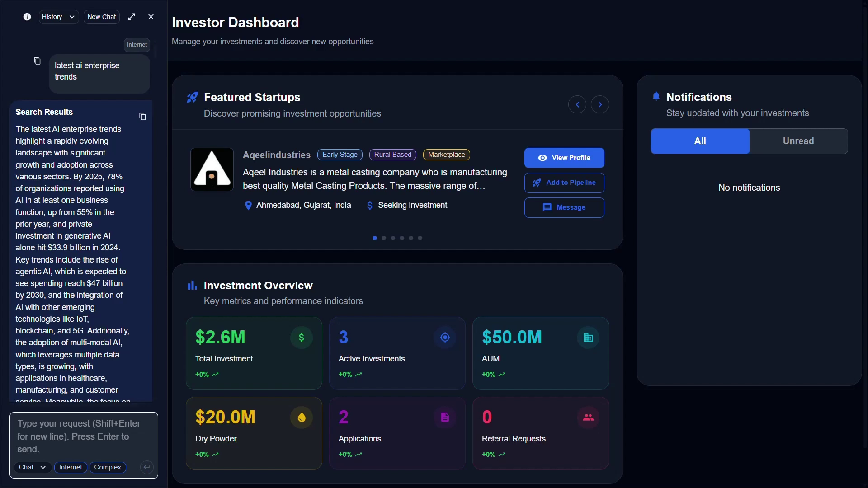Click the send arrow in the chat input
The image size is (868, 488).
point(146,467)
